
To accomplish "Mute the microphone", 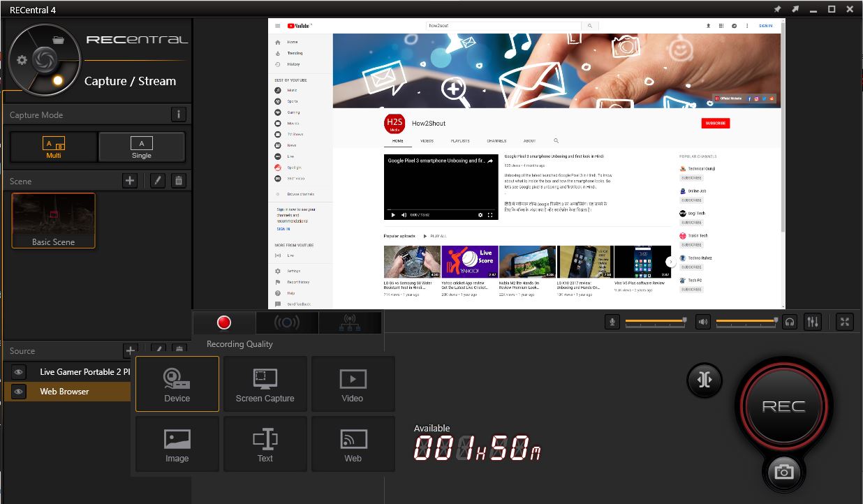I will [x=612, y=322].
